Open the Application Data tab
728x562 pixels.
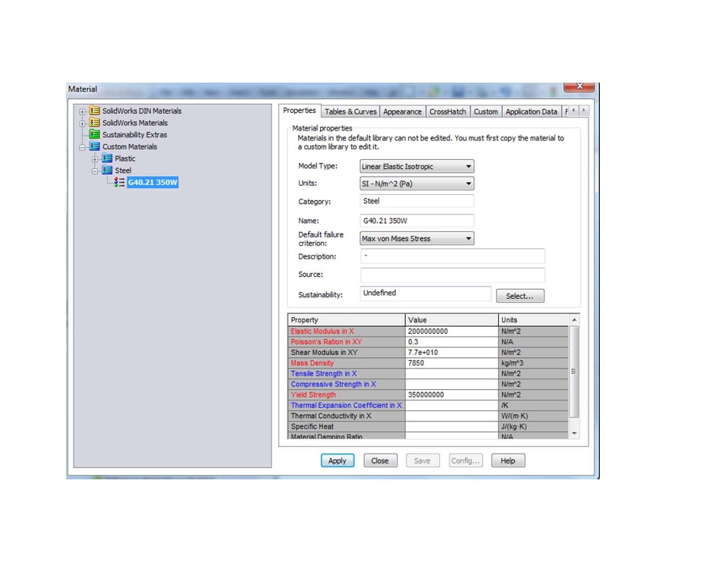pos(531,111)
